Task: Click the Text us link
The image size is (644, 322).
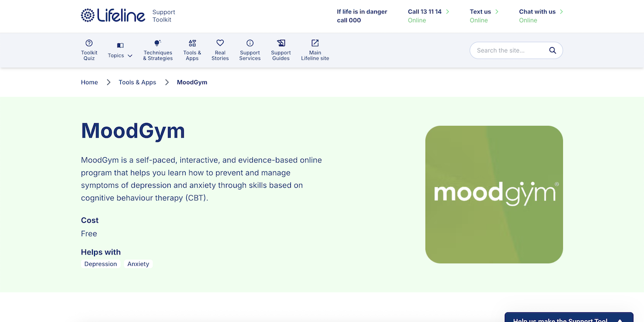Action: point(480,11)
